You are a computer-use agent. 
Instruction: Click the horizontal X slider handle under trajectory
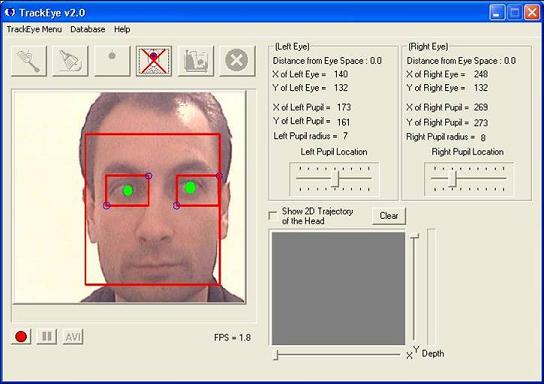[x=276, y=355]
